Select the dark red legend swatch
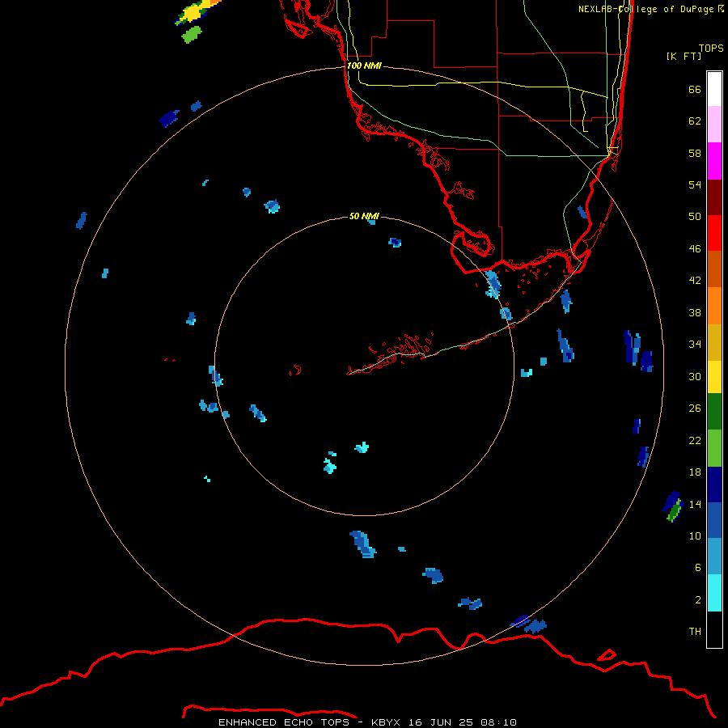The width and height of the screenshot is (728, 728). coord(714,197)
